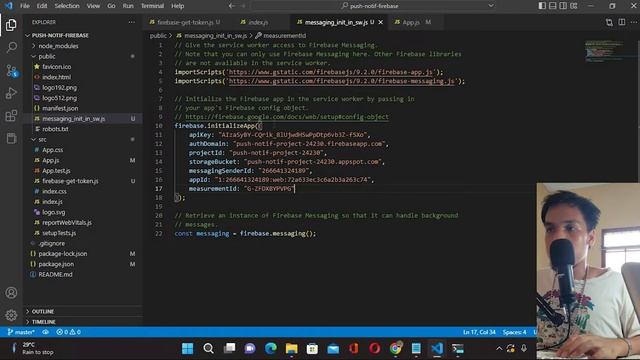This screenshot has width=640, height=360.
Task: Click the code minimap preview
Action: (604, 51)
